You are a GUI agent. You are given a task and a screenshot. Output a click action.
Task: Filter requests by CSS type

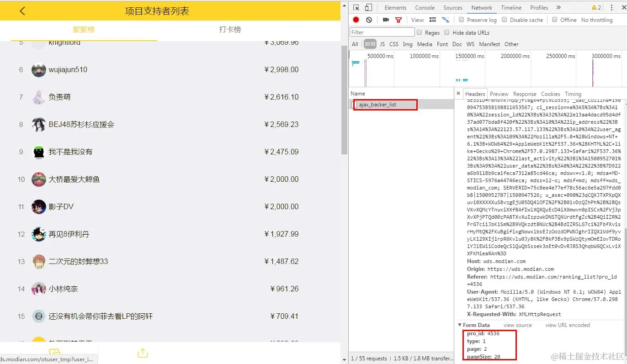(x=394, y=44)
